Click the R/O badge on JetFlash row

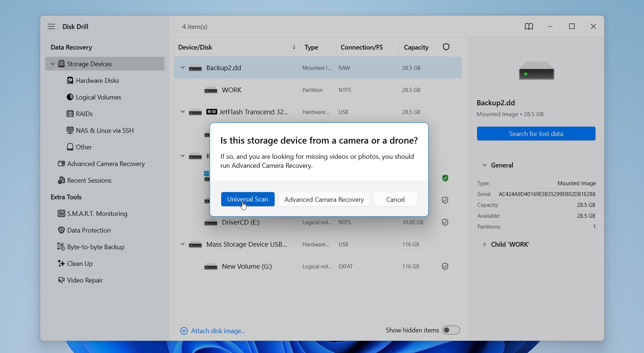[x=212, y=112]
